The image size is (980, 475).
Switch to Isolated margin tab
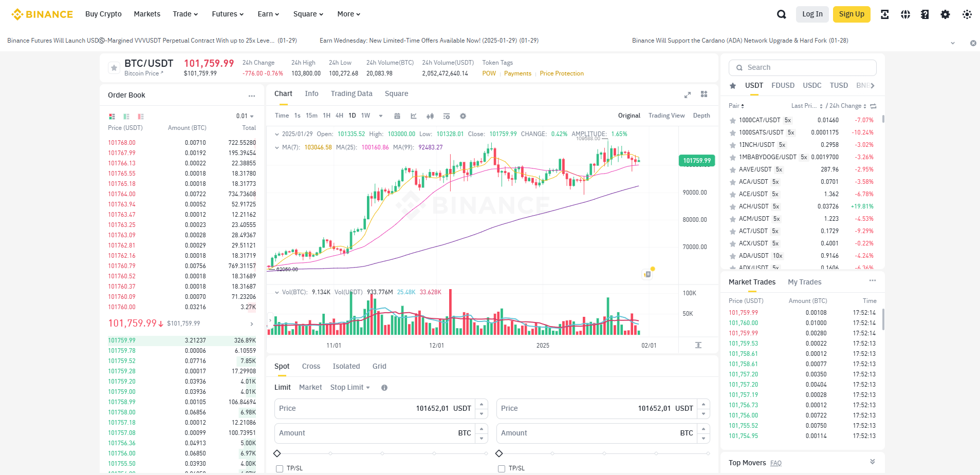tap(346, 366)
